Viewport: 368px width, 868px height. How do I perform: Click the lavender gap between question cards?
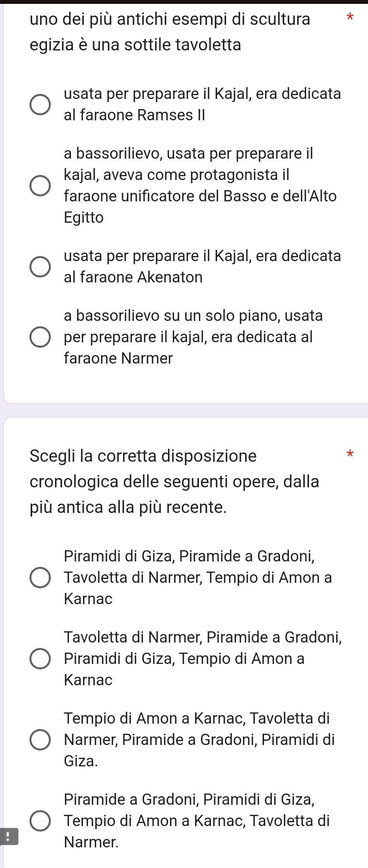point(184,410)
